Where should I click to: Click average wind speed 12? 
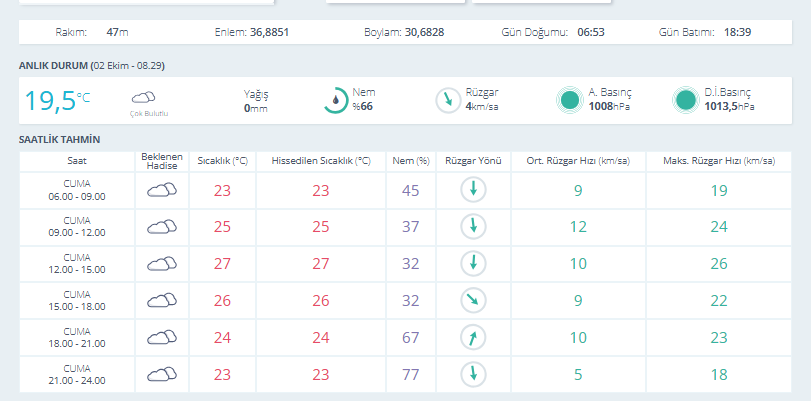pyautogui.click(x=578, y=227)
